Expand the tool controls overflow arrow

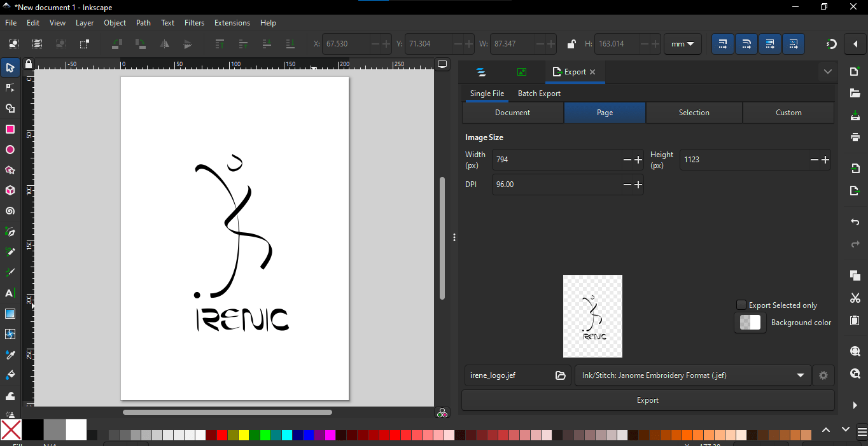(x=855, y=44)
